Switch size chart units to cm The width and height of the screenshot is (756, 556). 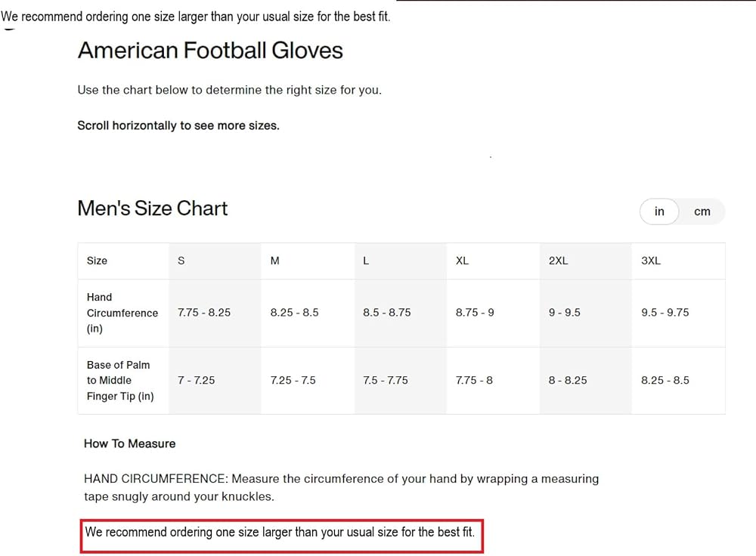(x=702, y=212)
